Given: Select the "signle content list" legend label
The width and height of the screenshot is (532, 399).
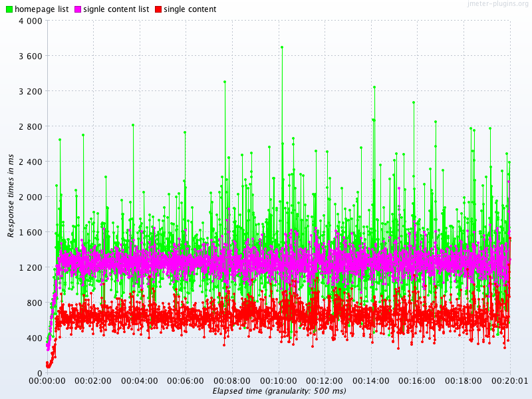Looking at the screenshot, I should tap(116, 9).
